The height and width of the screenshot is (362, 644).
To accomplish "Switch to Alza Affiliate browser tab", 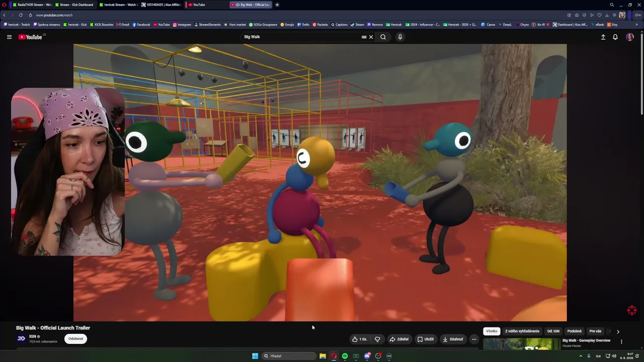I will coord(162,5).
